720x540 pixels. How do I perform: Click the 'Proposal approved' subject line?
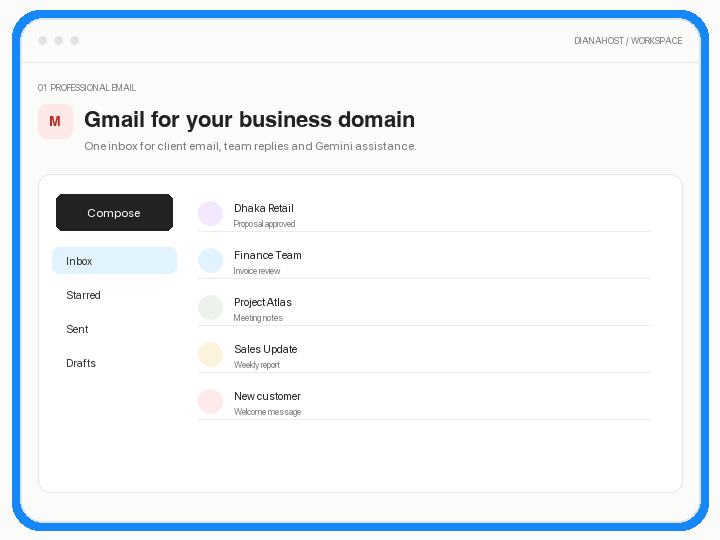click(264, 224)
